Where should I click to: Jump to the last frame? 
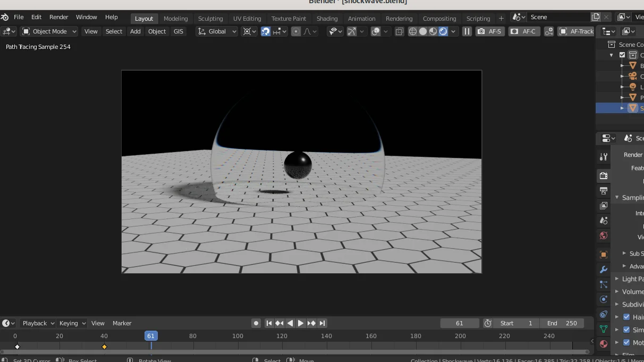(322, 323)
